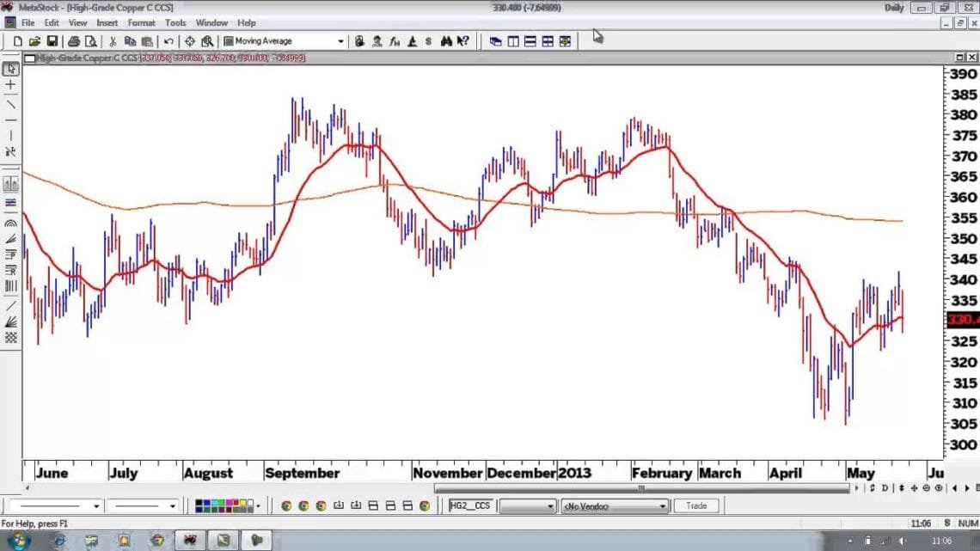Select the arrow pointer tool
The image size is (980, 551).
10,69
